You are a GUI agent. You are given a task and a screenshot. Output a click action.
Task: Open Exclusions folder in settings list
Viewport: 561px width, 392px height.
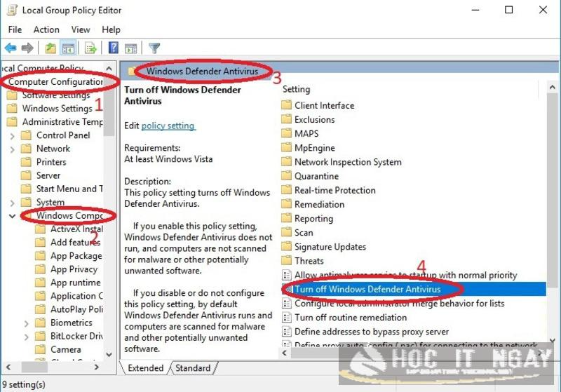308,119
